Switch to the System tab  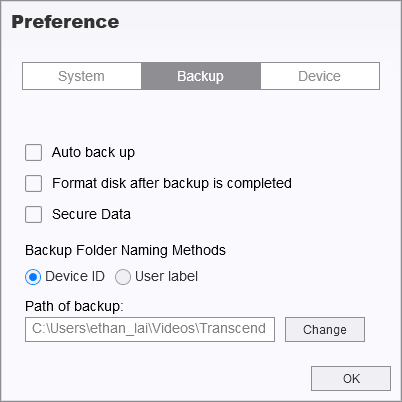click(82, 76)
